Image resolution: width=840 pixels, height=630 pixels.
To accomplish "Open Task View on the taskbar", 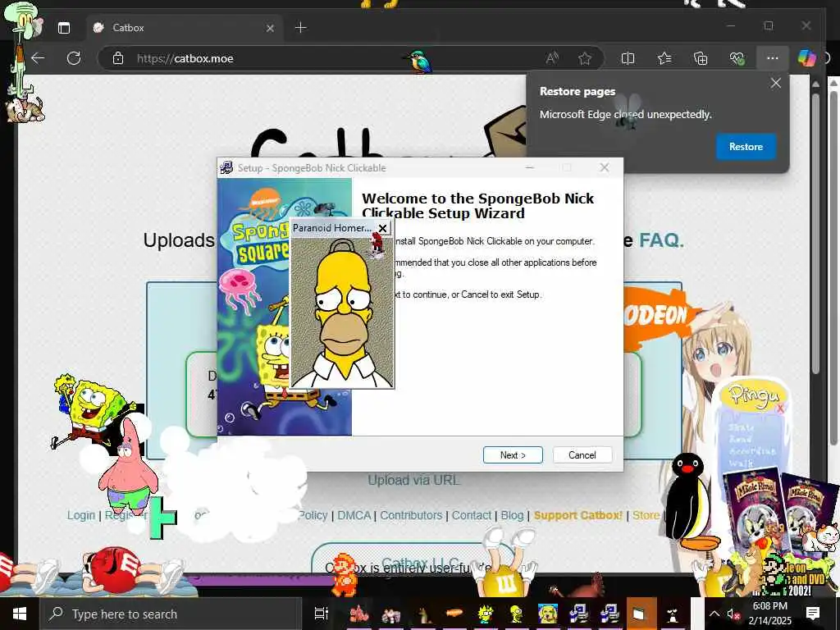I will (321, 614).
